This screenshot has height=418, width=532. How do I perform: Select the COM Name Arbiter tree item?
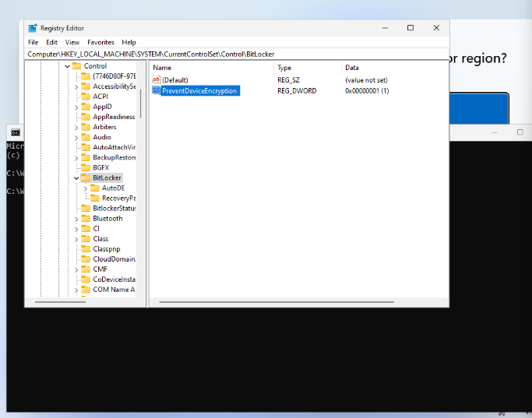(114, 290)
